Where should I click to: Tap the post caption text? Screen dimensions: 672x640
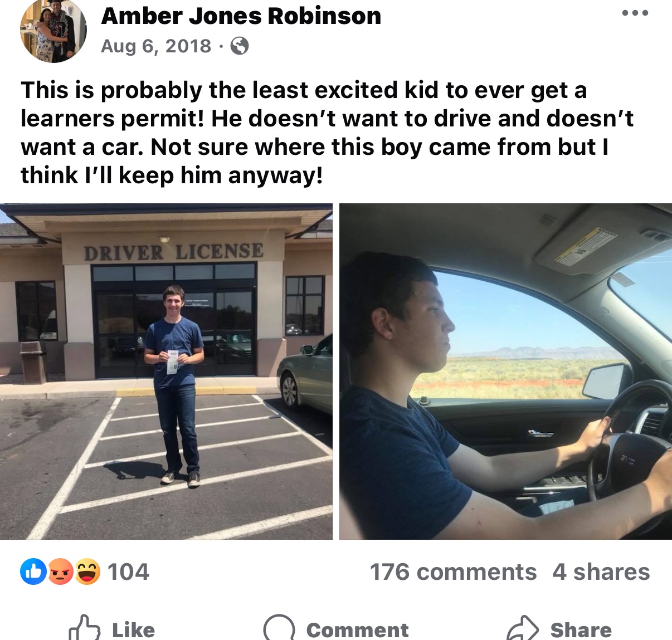point(327,133)
